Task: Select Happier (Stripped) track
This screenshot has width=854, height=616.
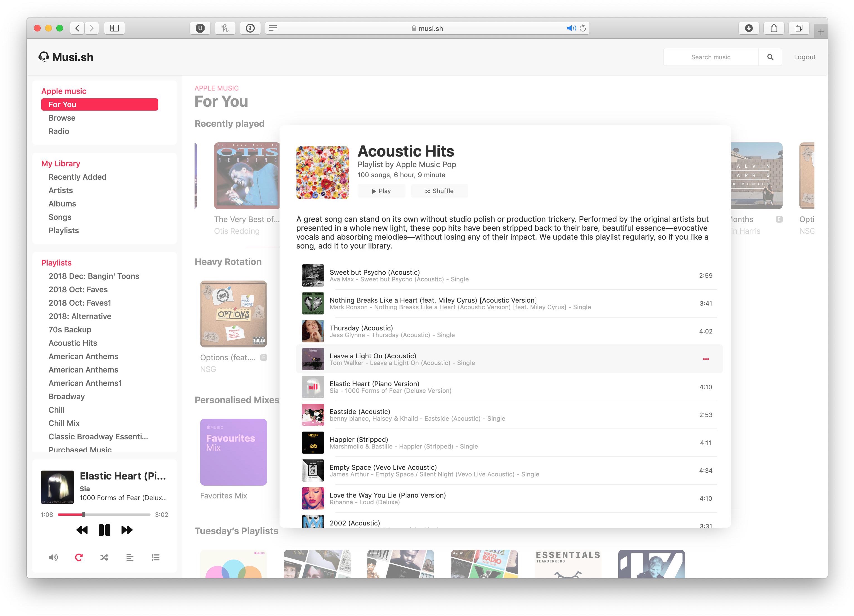Action: click(x=509, y=442)
